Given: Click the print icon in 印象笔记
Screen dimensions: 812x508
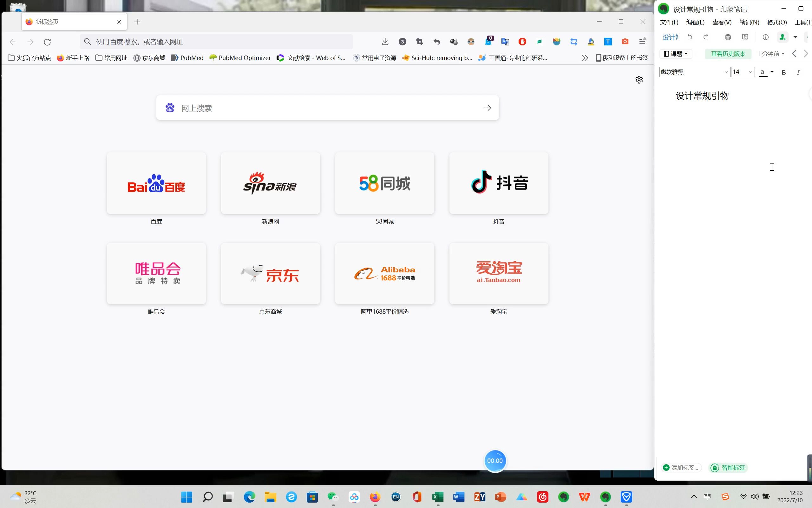Looking at the screenshot, I should (728, 37).
